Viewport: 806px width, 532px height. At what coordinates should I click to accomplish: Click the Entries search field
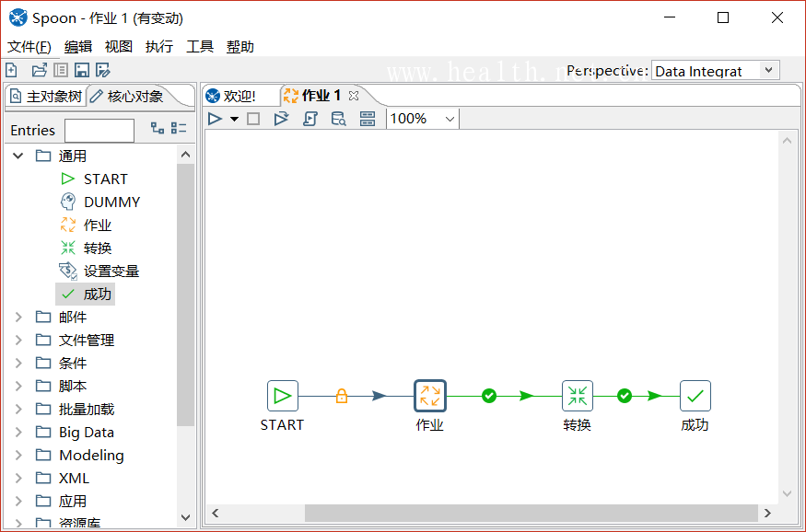click(x=99, y=131)
